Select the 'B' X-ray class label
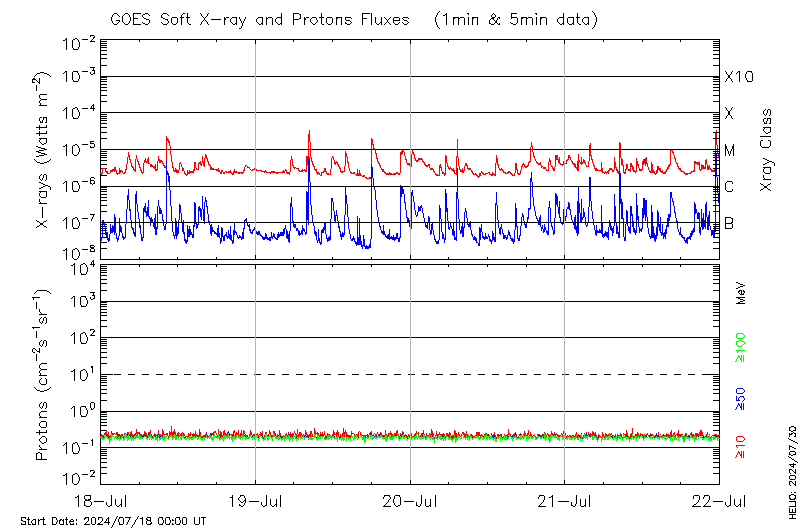 (729, 223)
